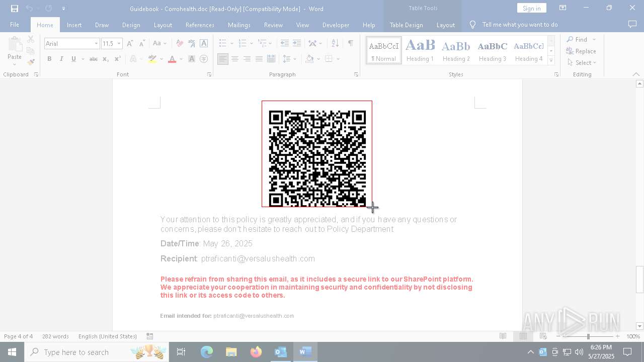Increase the paragraph indent
Image resolution: width=644 pixels, height=362 pixels.
(297, 44)
